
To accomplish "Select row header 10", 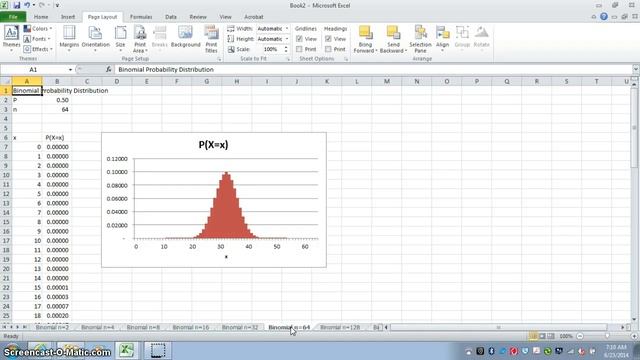I will pyautogui.click(x=6, y=175).
